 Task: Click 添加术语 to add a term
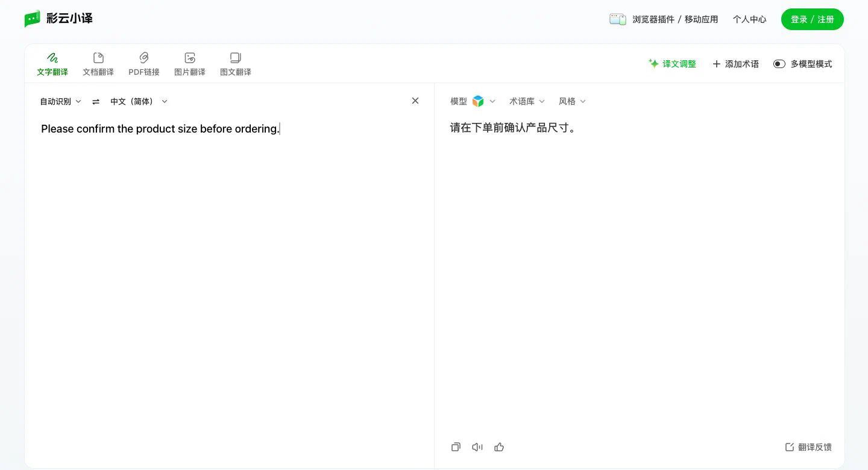[735, 64]
